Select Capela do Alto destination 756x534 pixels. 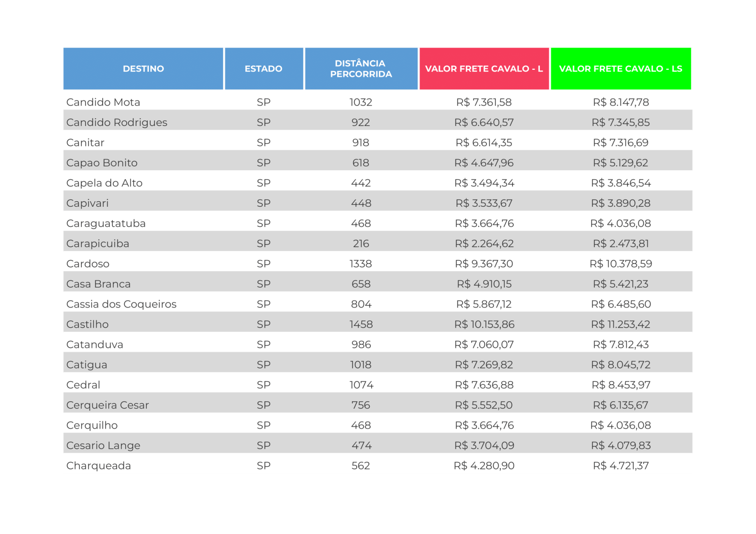[x=105, y=183]
